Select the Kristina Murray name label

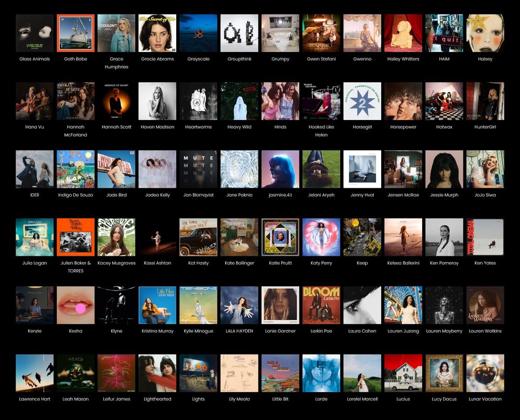[158, 331]
